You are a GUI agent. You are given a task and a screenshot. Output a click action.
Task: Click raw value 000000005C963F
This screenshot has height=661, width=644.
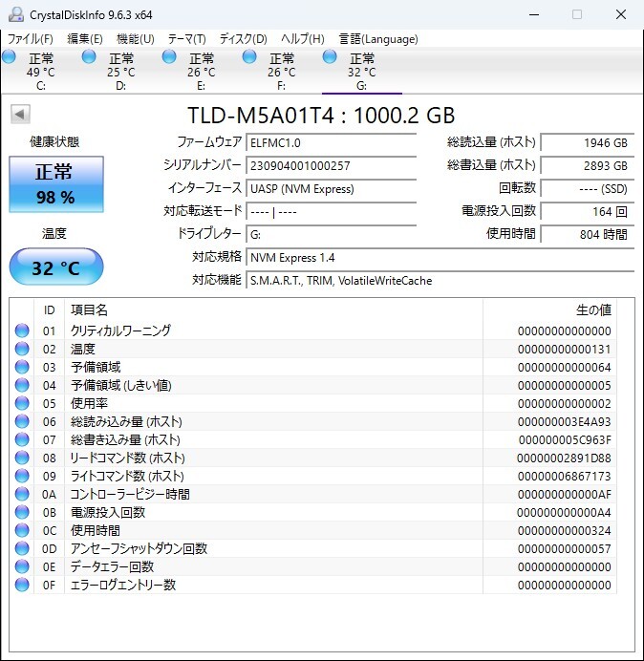click(x=565, y=440)
